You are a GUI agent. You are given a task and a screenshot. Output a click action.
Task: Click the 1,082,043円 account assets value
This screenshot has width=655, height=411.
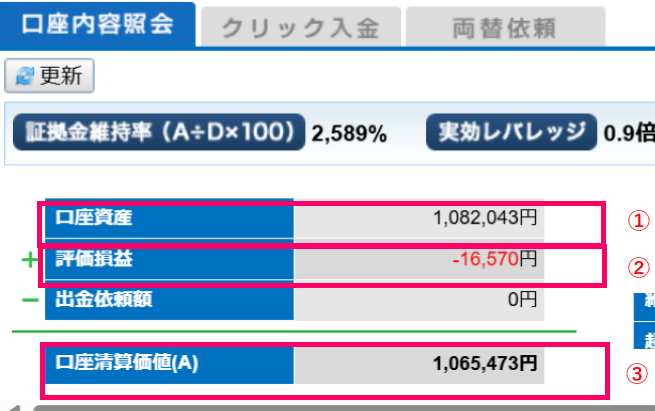[484, 218]
